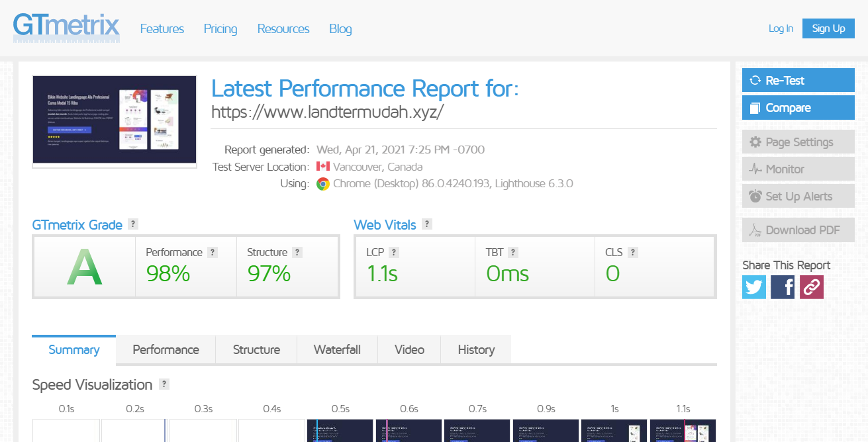Screen dimensions: 868x442
Task: Open Page Settings
Action: [798, 142]
